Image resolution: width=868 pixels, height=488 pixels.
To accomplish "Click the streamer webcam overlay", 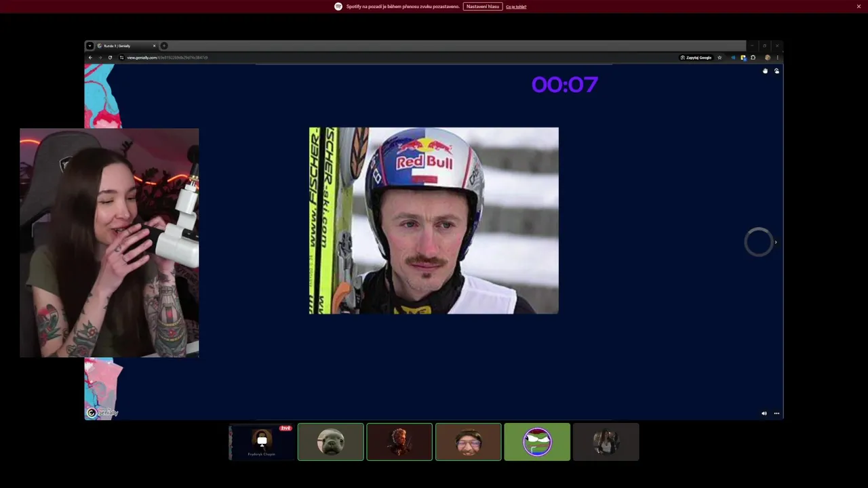I will tap(109, 243).
